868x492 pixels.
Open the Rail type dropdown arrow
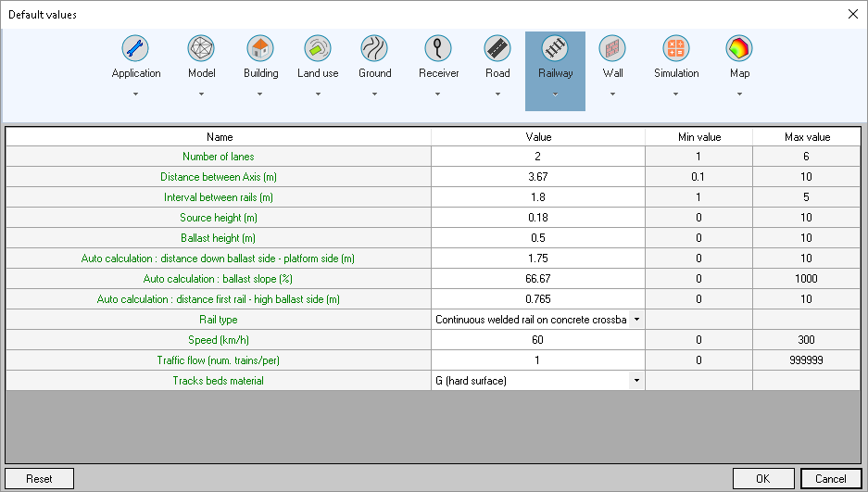636,320
